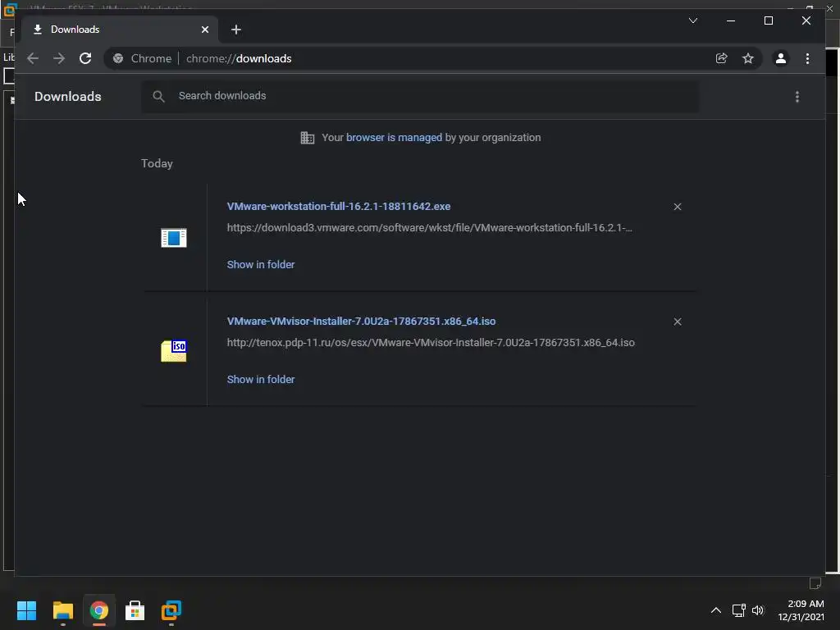The width and height of the screenshot is (840, 630).
Task: Open Microsoft Store from taskbar
Action: [x=135, y=610]
